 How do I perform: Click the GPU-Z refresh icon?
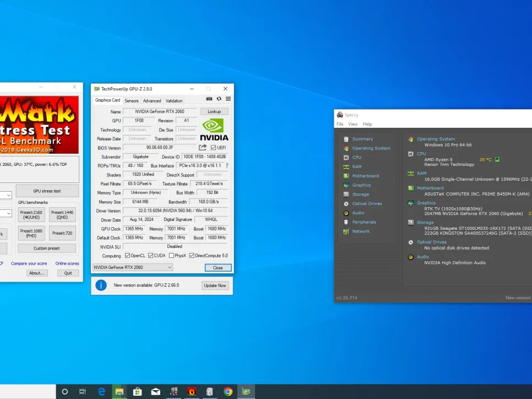[219, 99]
